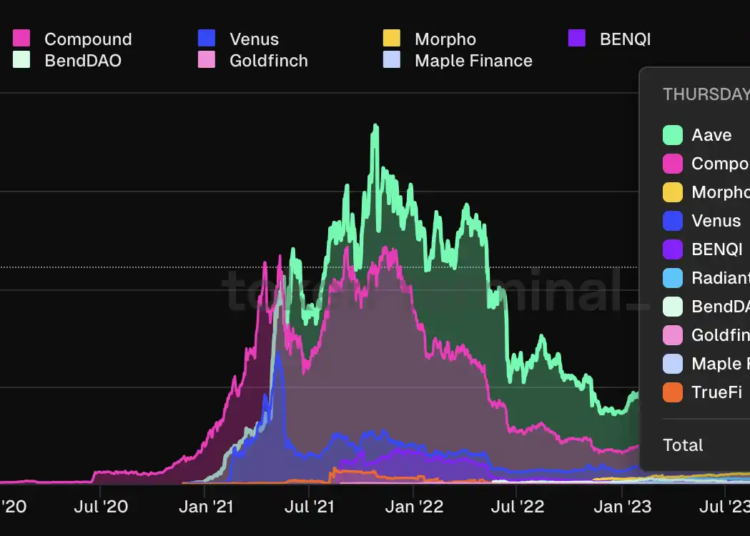750x536 pixels.
Task: Click the pale BendDAO swatch in top legend
Action: pos(21,60)
